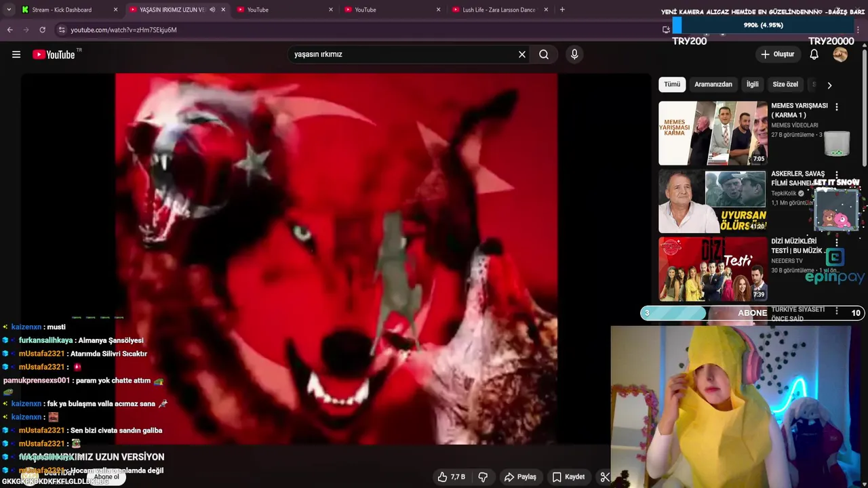The height and width of the screenshot is (488, 868).
Task: Click the TÜRKİYE SİYASETİ video title
Action: [798, 314]
